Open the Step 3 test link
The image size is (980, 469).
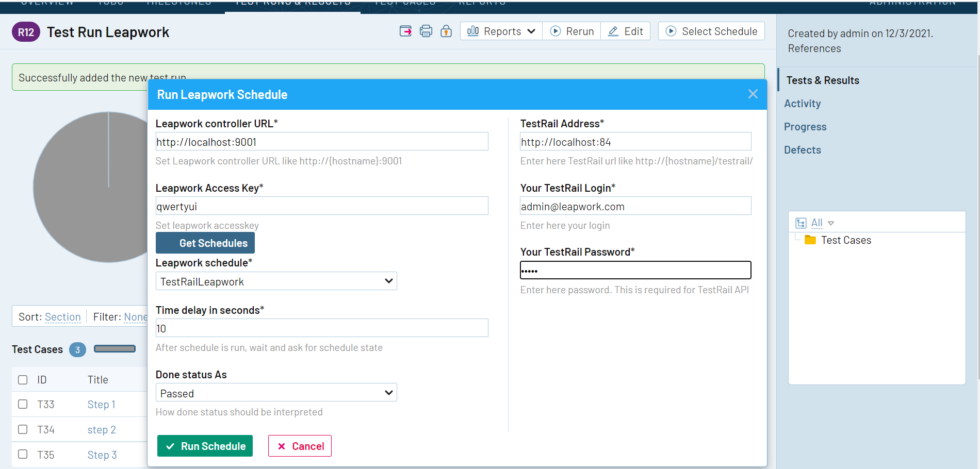coord(102,455)
